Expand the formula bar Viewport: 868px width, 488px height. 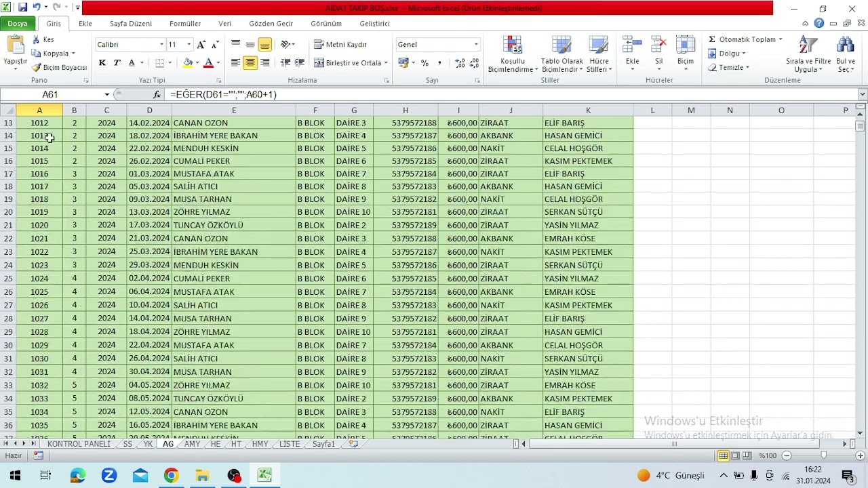click(862, 95)
